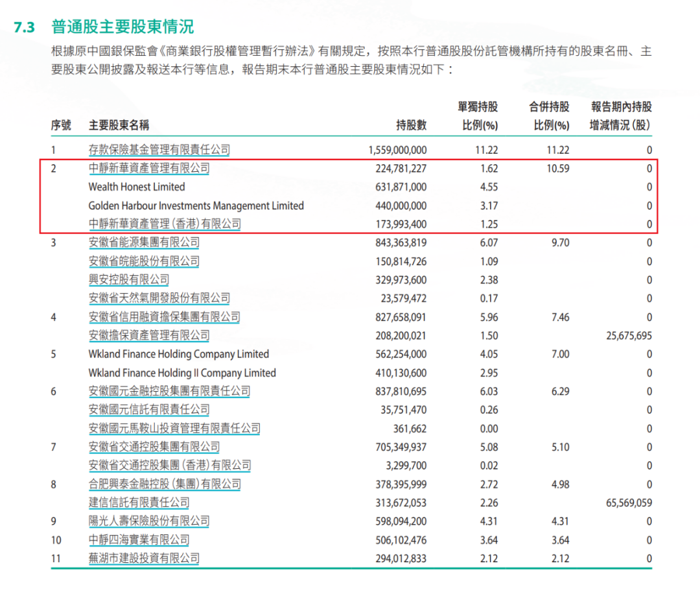The image size is (700, 594).
Task: Click share count 705,349,937
Action: [x=401, y=447]
